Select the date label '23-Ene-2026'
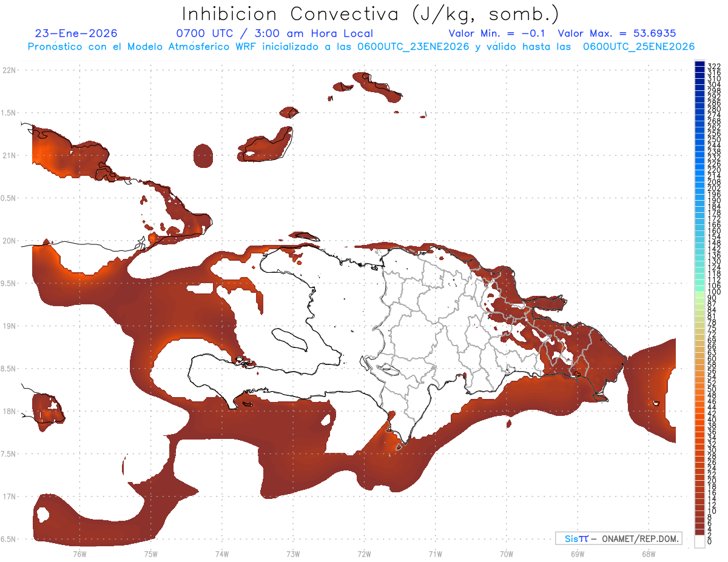The width and height of the screenshot is (728, 562). click(76, 33)
